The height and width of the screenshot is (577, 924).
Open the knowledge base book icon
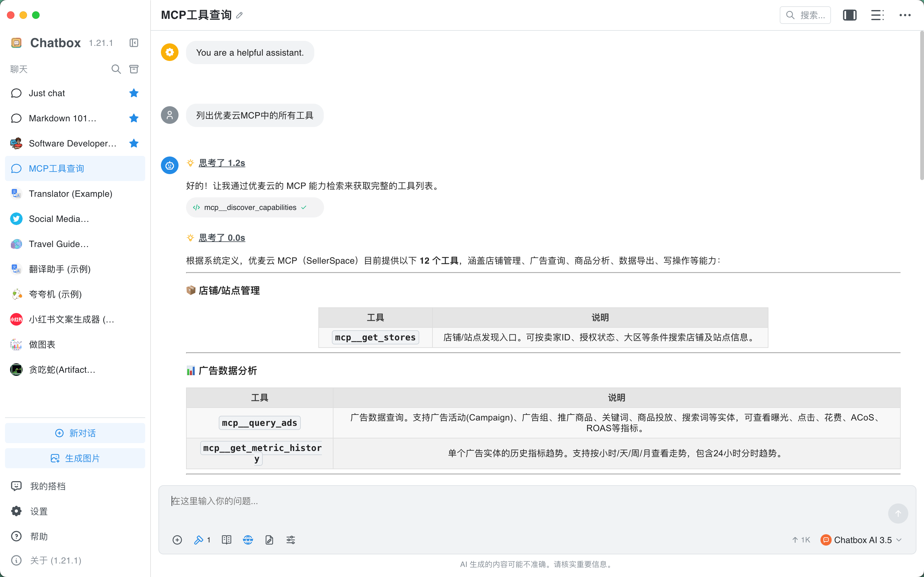pos(227,540)
